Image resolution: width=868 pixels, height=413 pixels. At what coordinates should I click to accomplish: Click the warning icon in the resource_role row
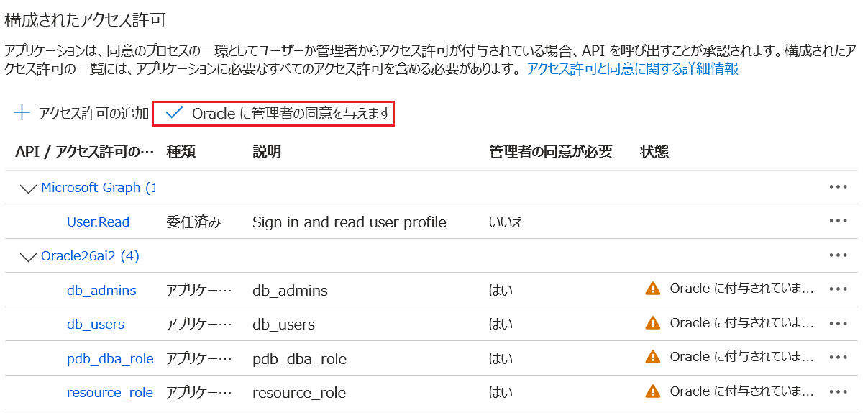click(652, 391)
